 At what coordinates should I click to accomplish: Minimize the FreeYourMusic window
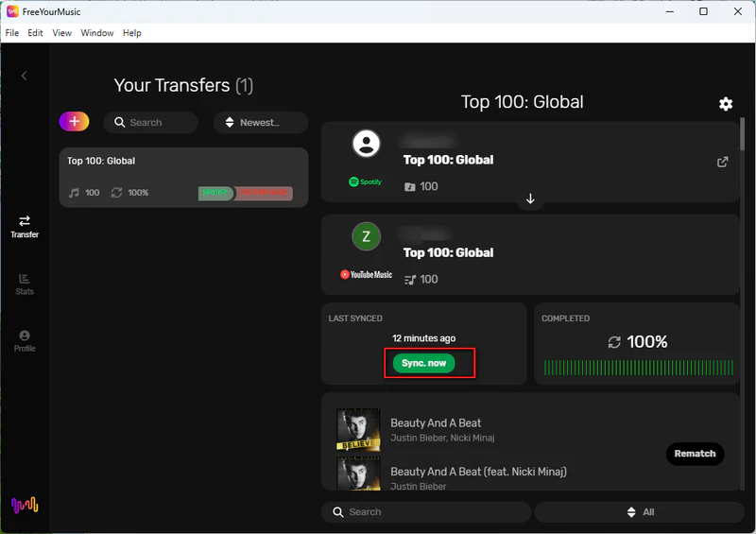[670, 11]
